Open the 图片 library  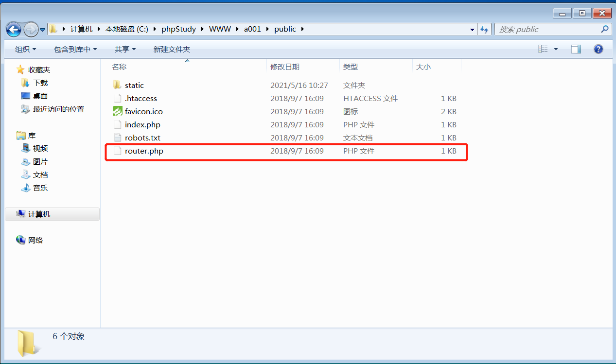[x=40, y=161]
